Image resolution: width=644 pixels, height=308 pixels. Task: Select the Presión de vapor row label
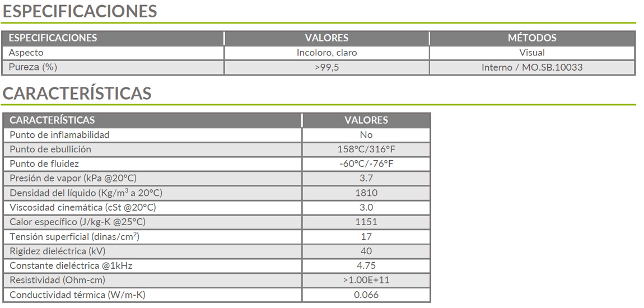click(x=73, y=178)
